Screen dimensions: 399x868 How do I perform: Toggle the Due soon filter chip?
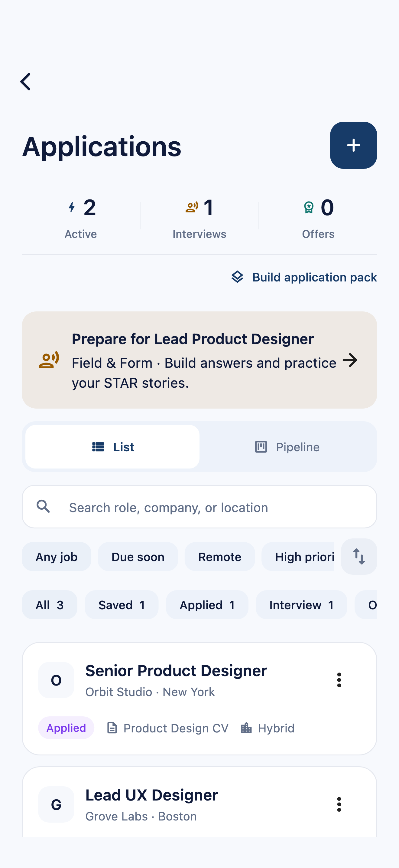click(138, 557)
